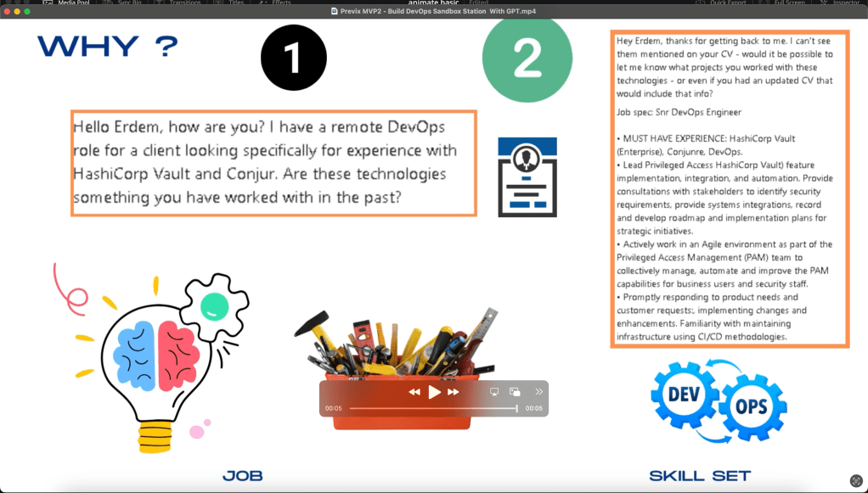Enable picture-in-picture mode
The height and width of the screenshot is (493, 868).
click(x=515, y=392)
